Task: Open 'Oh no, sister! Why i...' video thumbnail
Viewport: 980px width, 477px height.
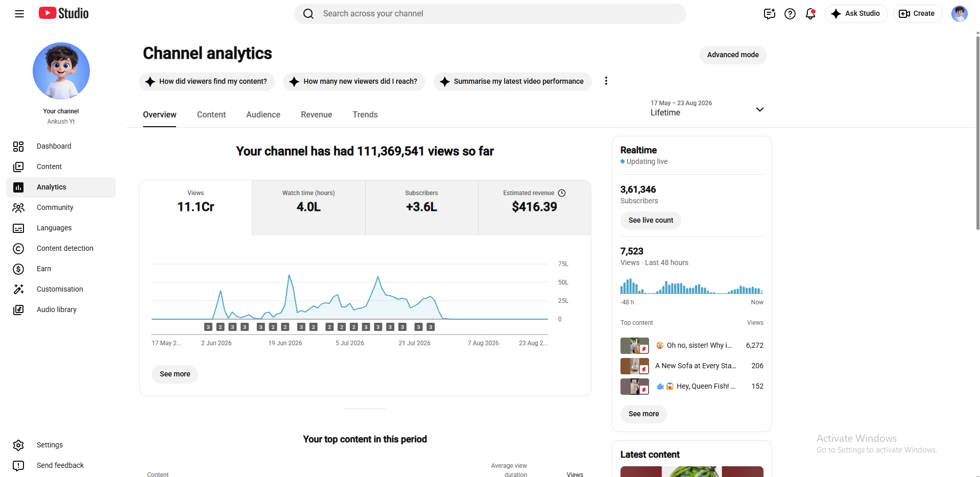Action: [x=635, y=346]
